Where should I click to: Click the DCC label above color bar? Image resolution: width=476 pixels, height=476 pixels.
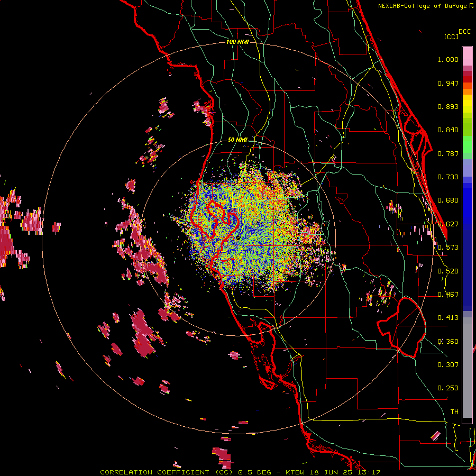coord(464,32)
